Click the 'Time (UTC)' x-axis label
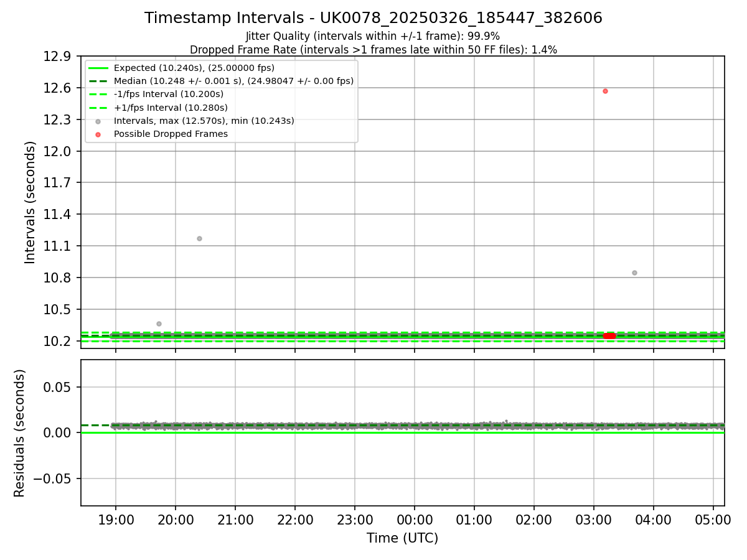747x560 pixels. (x=402, y=538)
